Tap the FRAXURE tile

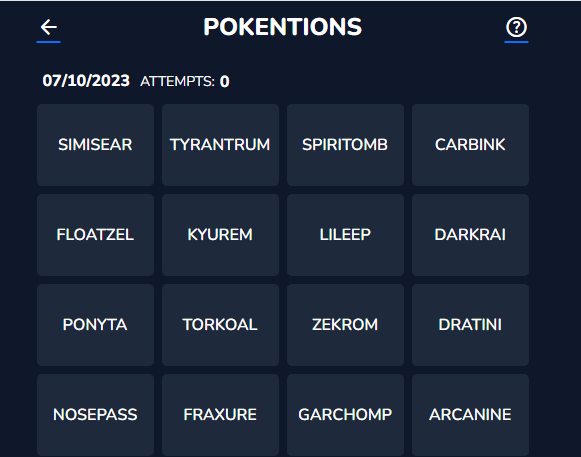(220, 415)
